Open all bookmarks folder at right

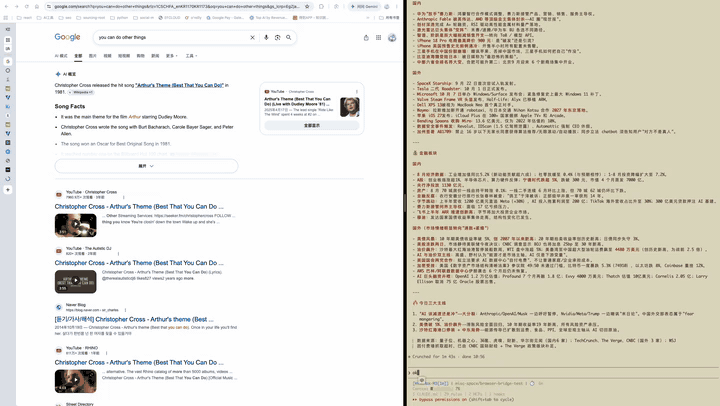coord(389,17)
